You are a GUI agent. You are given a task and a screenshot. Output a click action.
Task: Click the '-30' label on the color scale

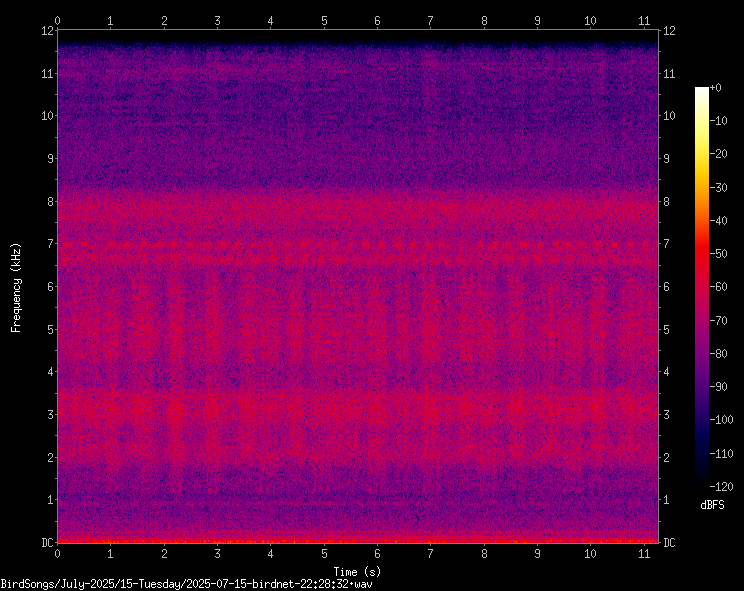click(x=719, y=188)
